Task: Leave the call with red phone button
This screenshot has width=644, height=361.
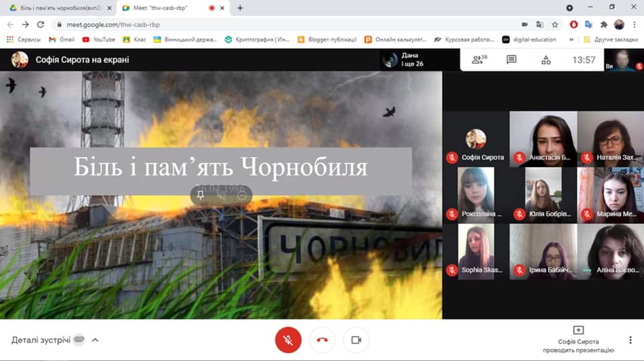Action: pos(322,340)
